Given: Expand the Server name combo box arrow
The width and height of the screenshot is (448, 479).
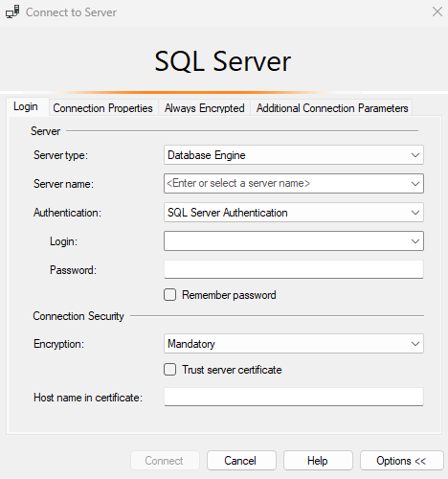Looking at the screenshot, I should click(x=415, y=184).
